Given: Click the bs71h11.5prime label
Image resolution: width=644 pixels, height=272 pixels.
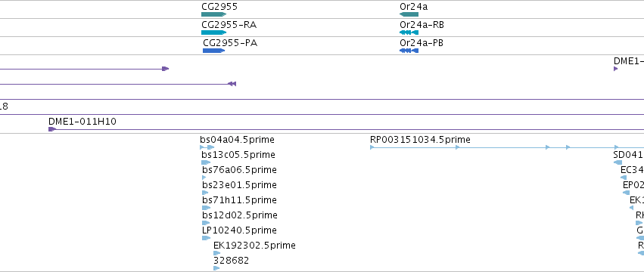Looking at the screenshot, I should [239, 200].
